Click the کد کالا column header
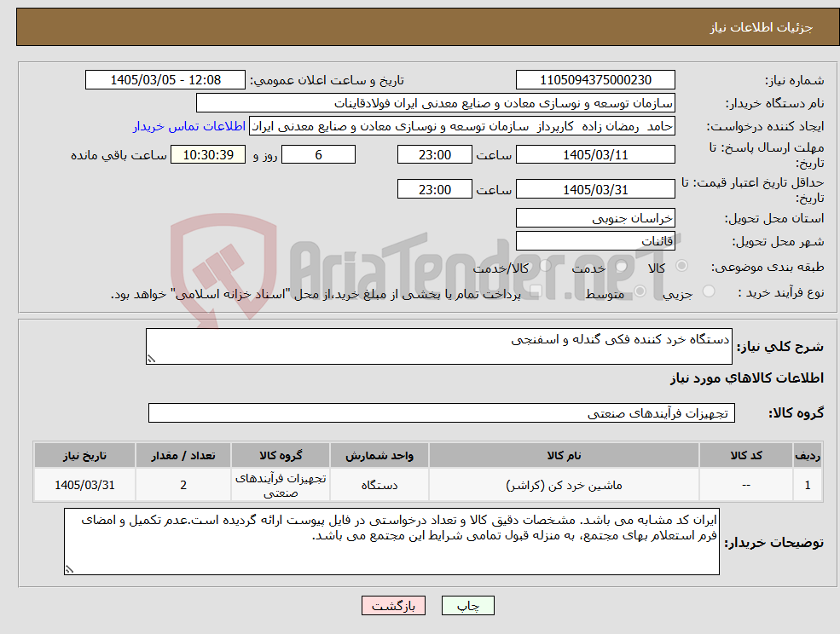Screen dimensions: 840x634 tap(746, 455)
